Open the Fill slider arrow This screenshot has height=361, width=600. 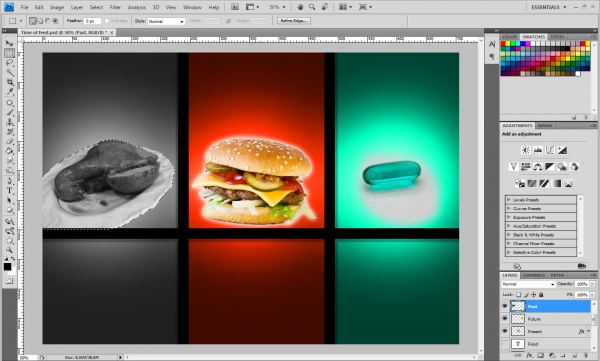coord(592,295)
